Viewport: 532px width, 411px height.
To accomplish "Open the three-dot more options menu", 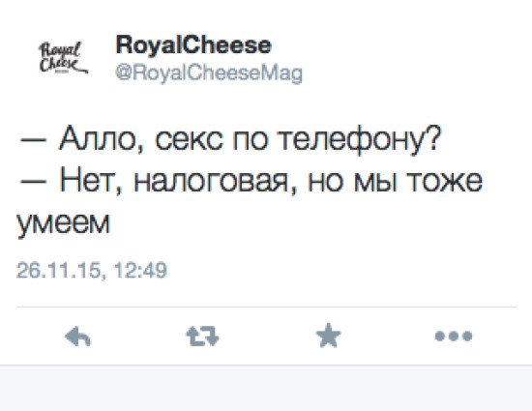I will [x=454, y=336].
